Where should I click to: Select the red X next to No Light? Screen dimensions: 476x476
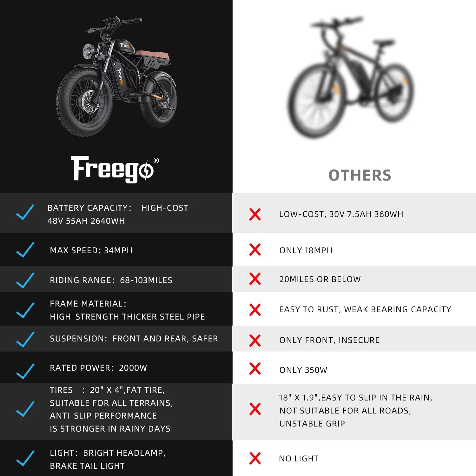255,458
